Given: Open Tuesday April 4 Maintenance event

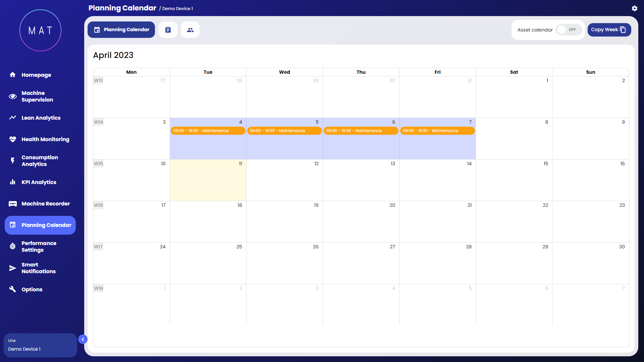Looking at the screenshot, I should [208, 131].
